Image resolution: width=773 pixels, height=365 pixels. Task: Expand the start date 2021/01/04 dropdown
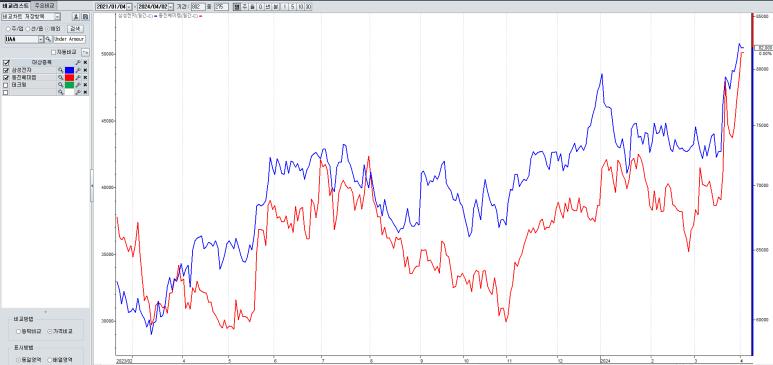129,7
